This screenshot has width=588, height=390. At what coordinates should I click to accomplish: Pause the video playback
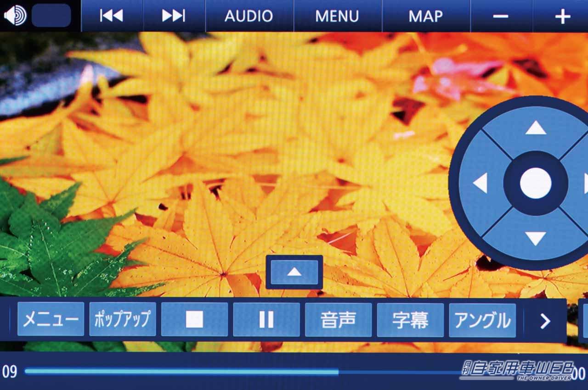pos(266,319)
